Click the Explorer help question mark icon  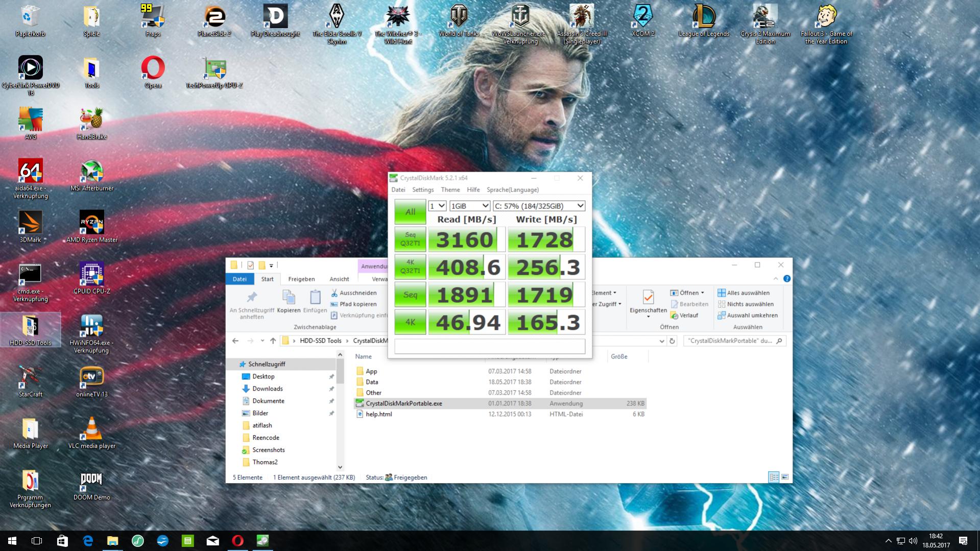[x=787, y=279]
